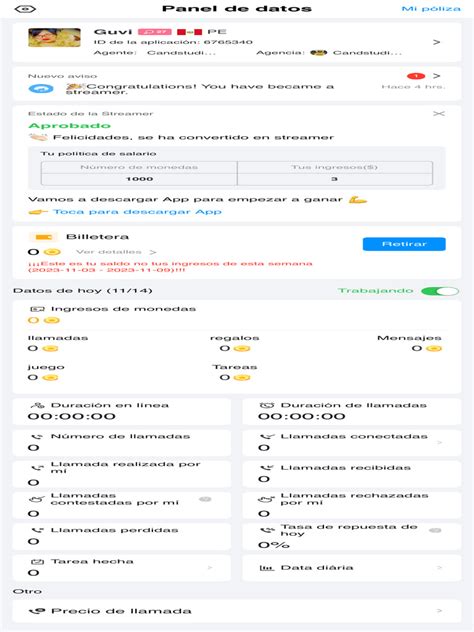This screenshot has height=632, width=474.
Task: Open the Data diária chart entry
Action: tap(351, 568)
